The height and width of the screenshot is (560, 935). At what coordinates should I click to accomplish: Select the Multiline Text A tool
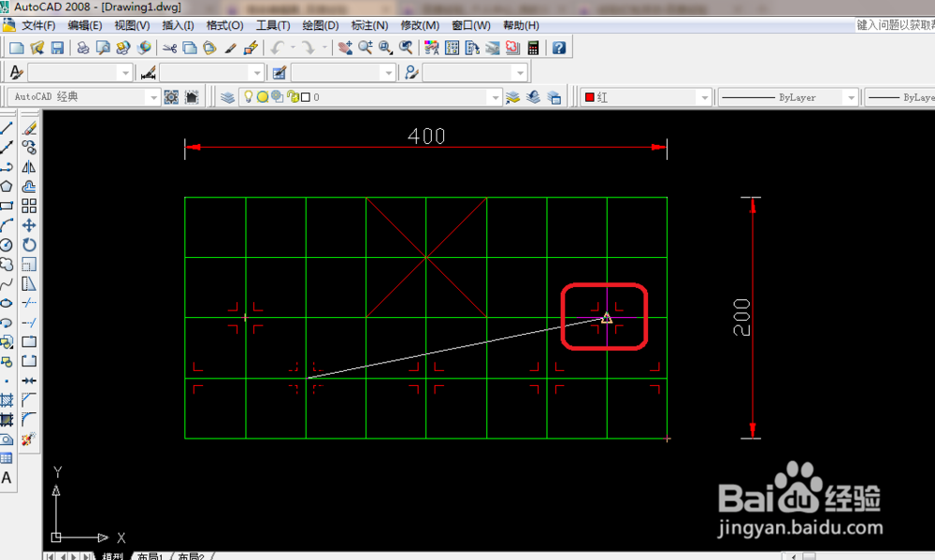(x=7, y=478)
